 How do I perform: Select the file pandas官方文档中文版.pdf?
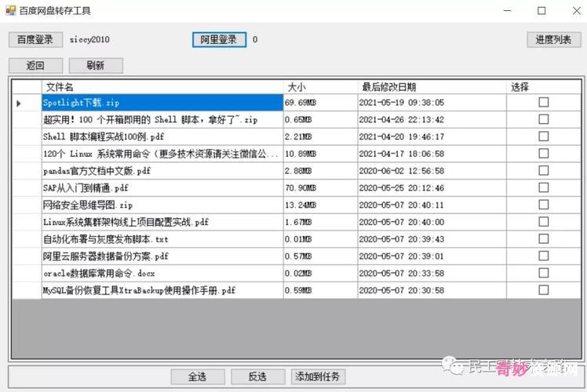tap(162, 171)
